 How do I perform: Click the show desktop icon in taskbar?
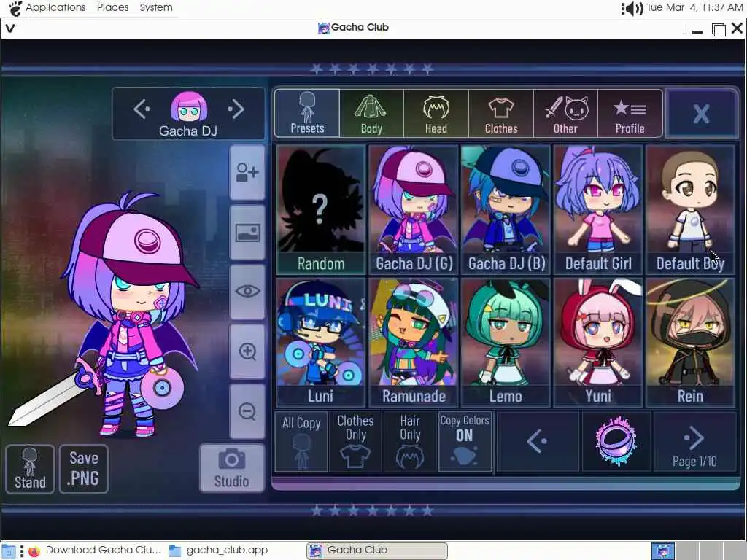9,551
